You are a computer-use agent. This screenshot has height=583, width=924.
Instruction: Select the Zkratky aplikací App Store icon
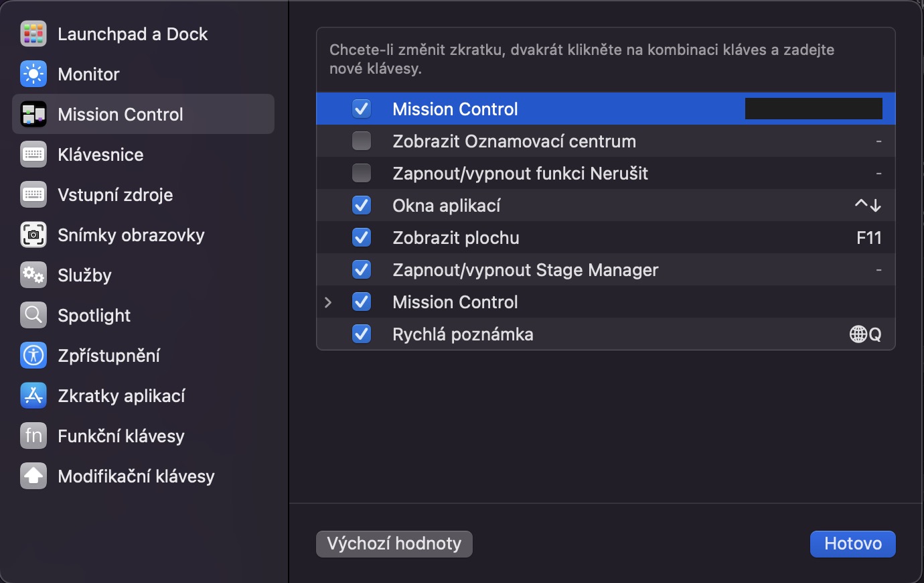point(33,396)
